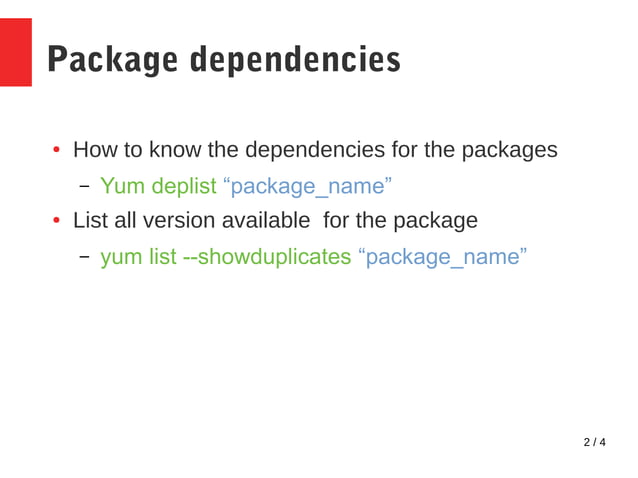638x478 pixels.
Task: Click the word Package in the title
Action: pyautogui.click(x=113, y=60)
